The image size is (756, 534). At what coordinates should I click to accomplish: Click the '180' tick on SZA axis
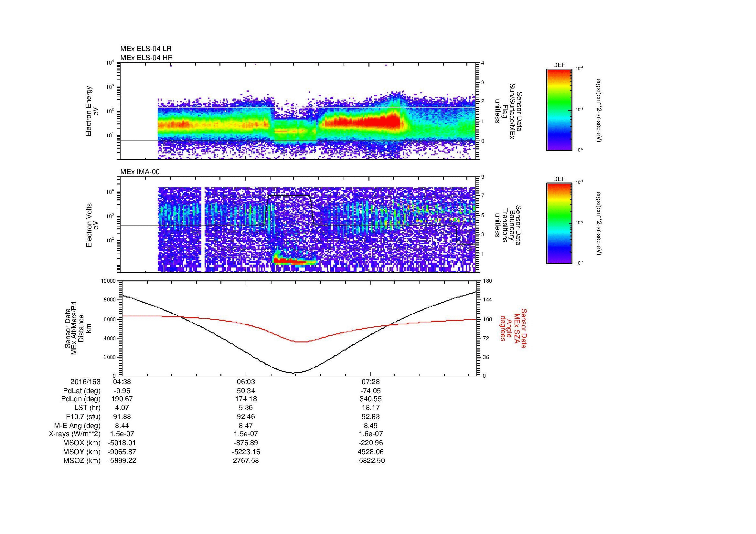click(x=488, y=281)
